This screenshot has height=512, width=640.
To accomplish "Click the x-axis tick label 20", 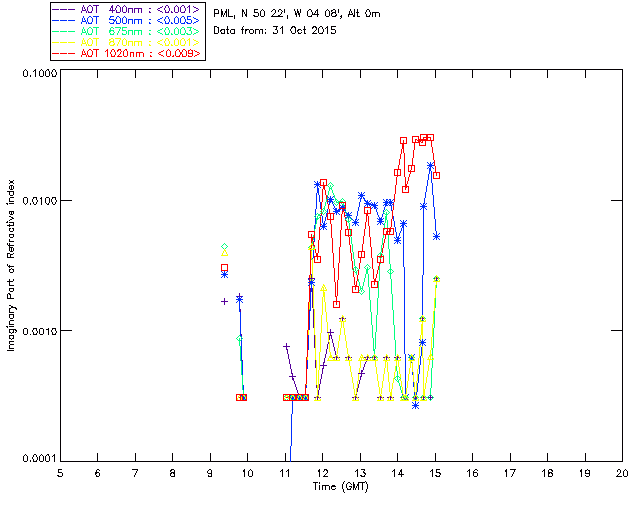I will coord(622,473).
